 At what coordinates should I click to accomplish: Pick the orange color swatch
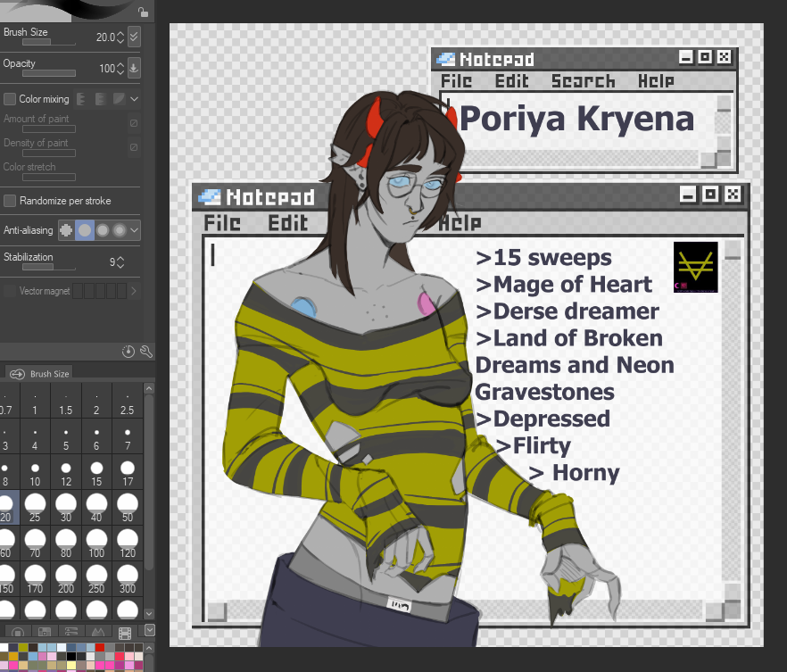click(x=13, y=657)
